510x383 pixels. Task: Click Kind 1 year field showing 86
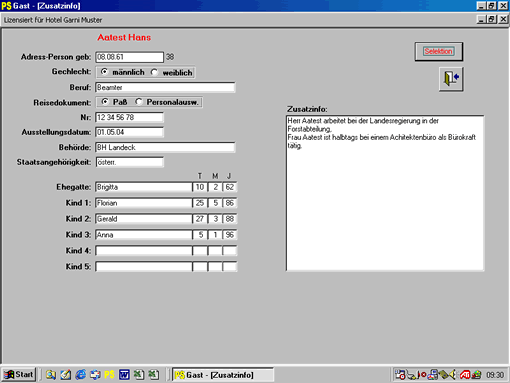(230, 203)
